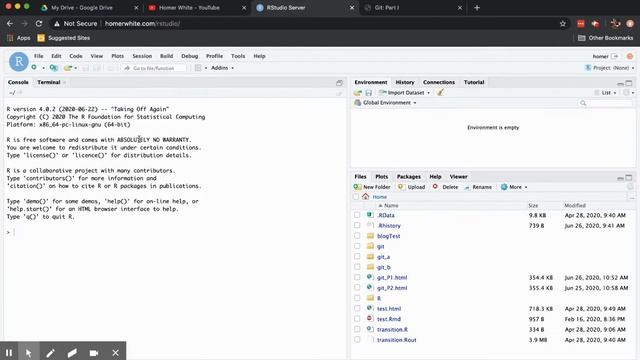Toggle the select-all checkbox in Files pane
The height and width of the screenshot is (360, 640).
pyautogui.click(x=356, y=196)
